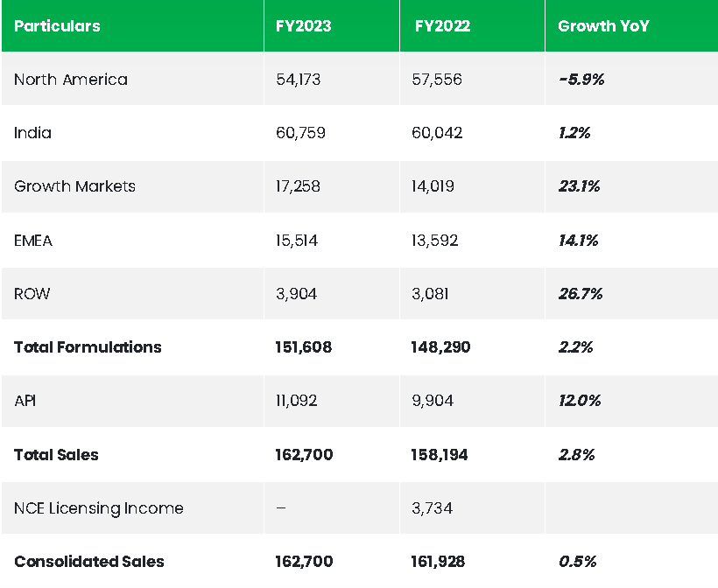Click the North America row label

pyautogui.click(x=71, y=80)
